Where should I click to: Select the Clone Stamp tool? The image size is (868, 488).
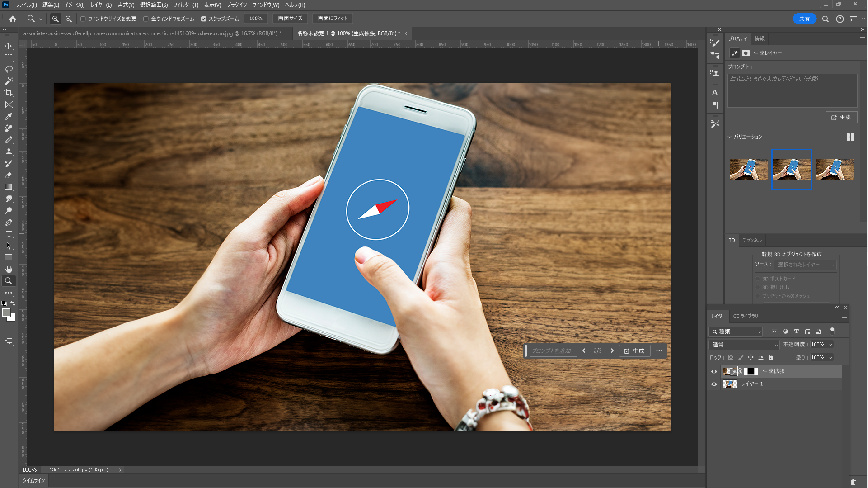[9, 152]
